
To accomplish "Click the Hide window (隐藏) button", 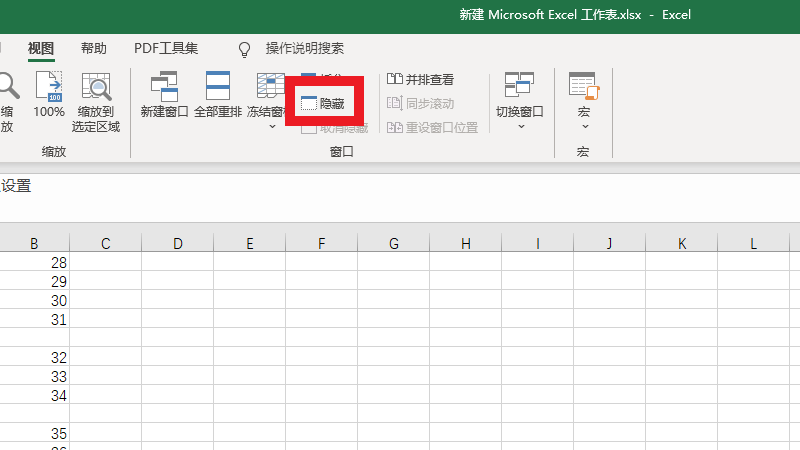I will 322,104.
